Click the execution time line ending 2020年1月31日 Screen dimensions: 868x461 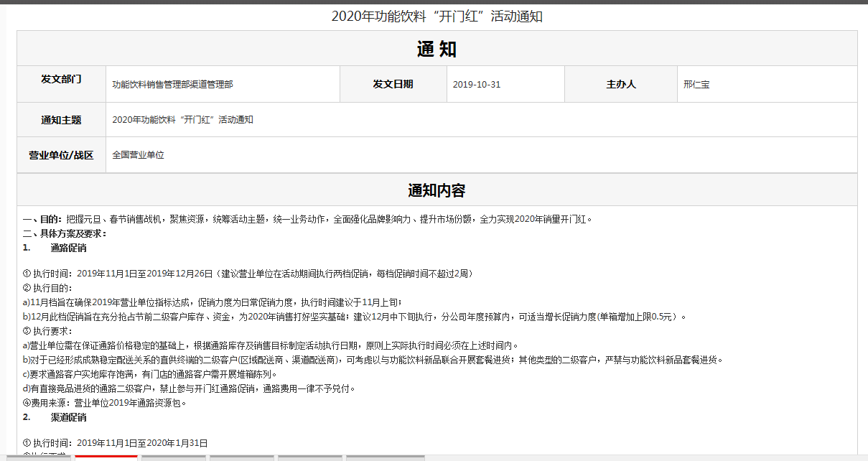pyautogui.click(x=116, y=443)
